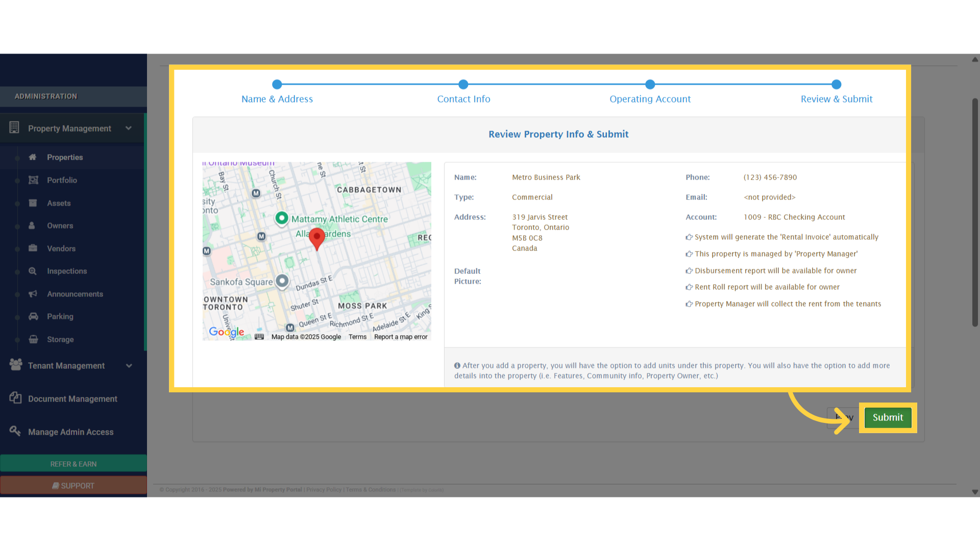The image size is (980, 551).
Task: Select the Operating Account step circle
Action: point(650,84)
